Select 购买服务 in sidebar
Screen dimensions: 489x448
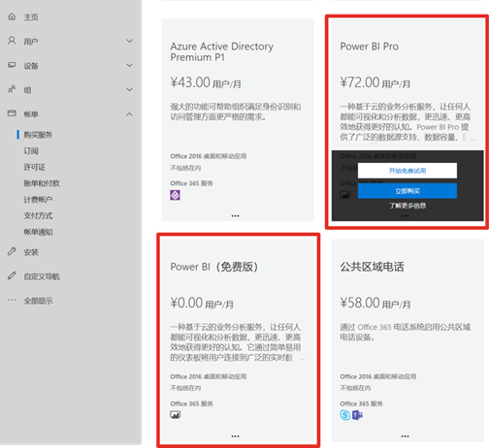click(x=38, y=135)
